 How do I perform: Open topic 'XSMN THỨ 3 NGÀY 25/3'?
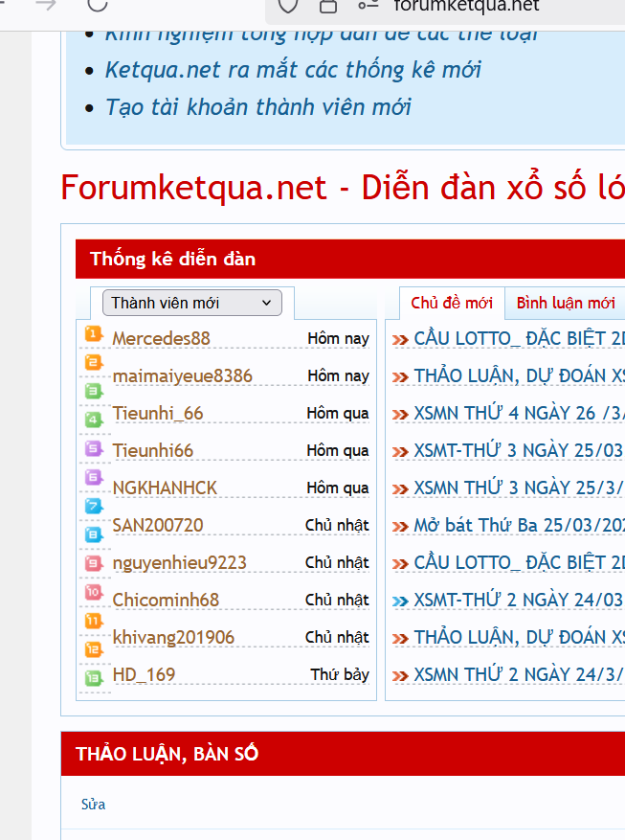coord(519,488)
